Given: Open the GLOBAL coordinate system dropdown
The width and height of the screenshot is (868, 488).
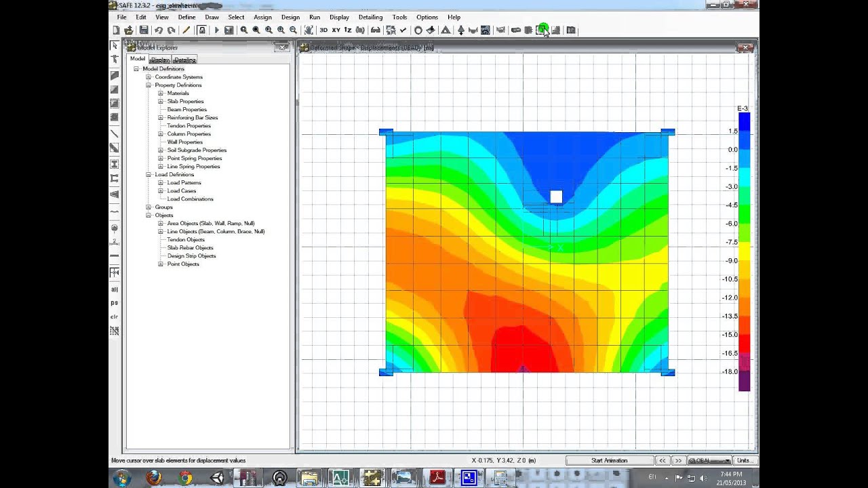Looking at the screenshot, I should [x=709, y=460].
